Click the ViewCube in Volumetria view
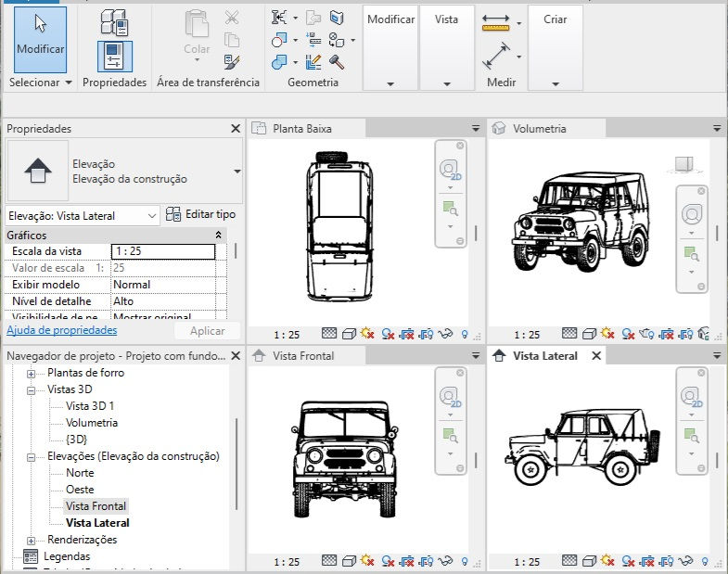Viewport: 728px width, 574px height. (684, 164)
